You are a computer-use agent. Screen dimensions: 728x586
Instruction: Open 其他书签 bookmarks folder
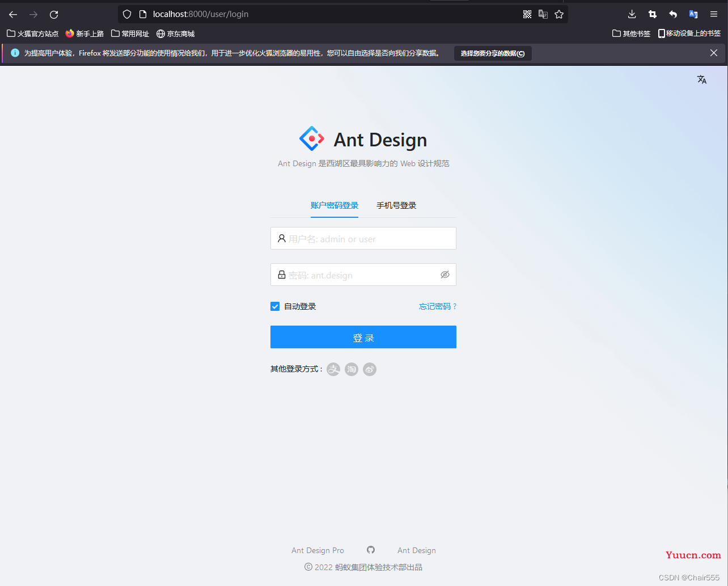pos(632,33)
